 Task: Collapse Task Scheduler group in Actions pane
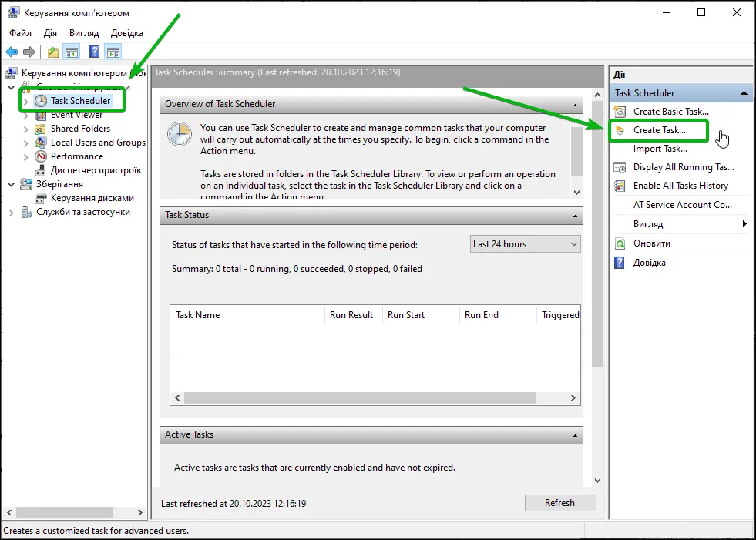(744, 93)
